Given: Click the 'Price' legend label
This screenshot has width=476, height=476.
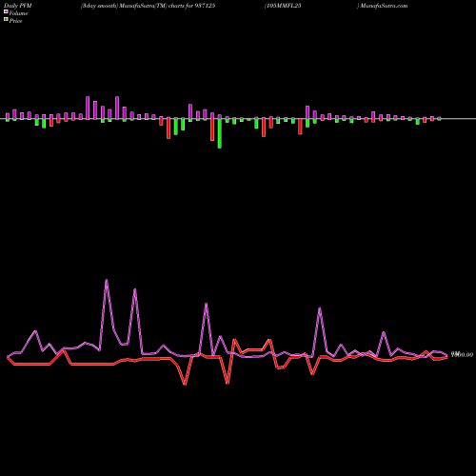Looking at the screenshot, I should pyautogui.click(x=15, y=21).
